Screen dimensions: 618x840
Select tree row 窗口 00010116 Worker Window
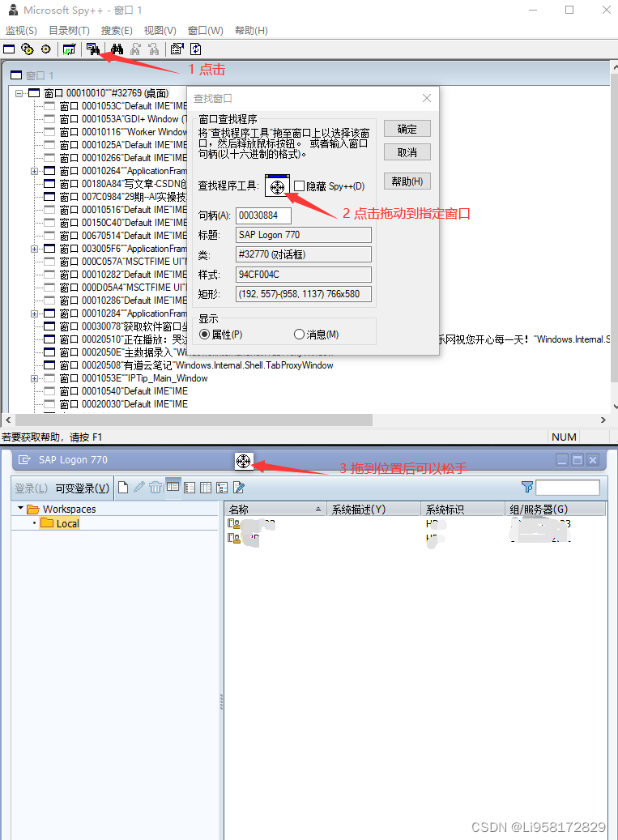click(x=123, y=132)
